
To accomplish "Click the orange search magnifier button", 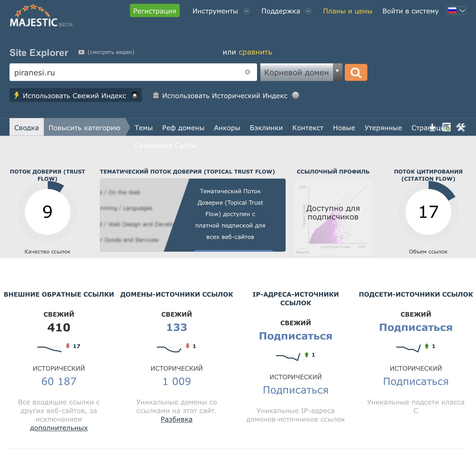I will click(x=356, y=73).
